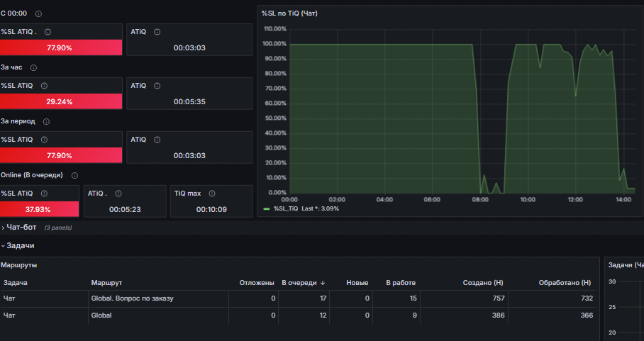Click the green %SL_TiQ legend color swatch
The image size is (644, 341).
pos(267,209)
